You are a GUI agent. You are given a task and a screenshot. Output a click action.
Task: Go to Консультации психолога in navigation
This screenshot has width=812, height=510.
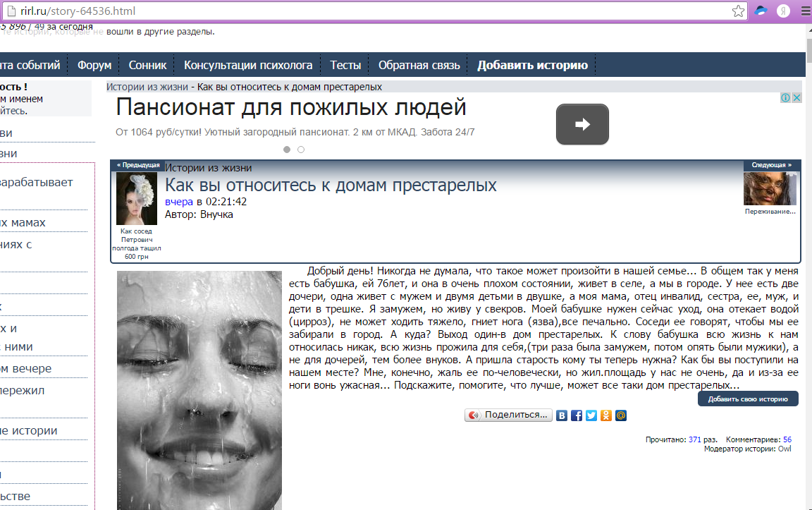pyautogui.click(x=248, y=65)
